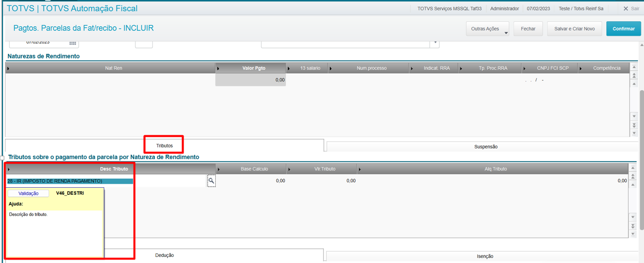This screenshot has height=263, width=644.
Task: Click the Fechar button
Action: (x=528, y=29)
